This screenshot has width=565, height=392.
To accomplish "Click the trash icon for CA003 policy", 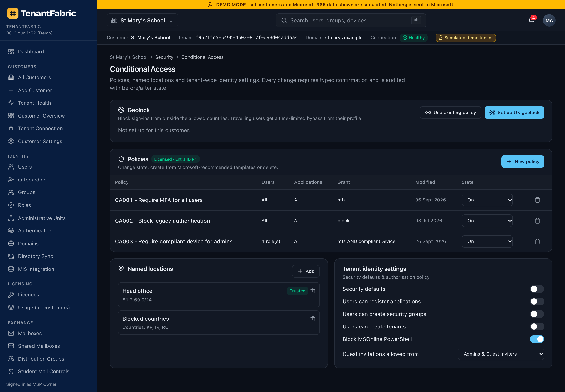I will coord(538,241).
